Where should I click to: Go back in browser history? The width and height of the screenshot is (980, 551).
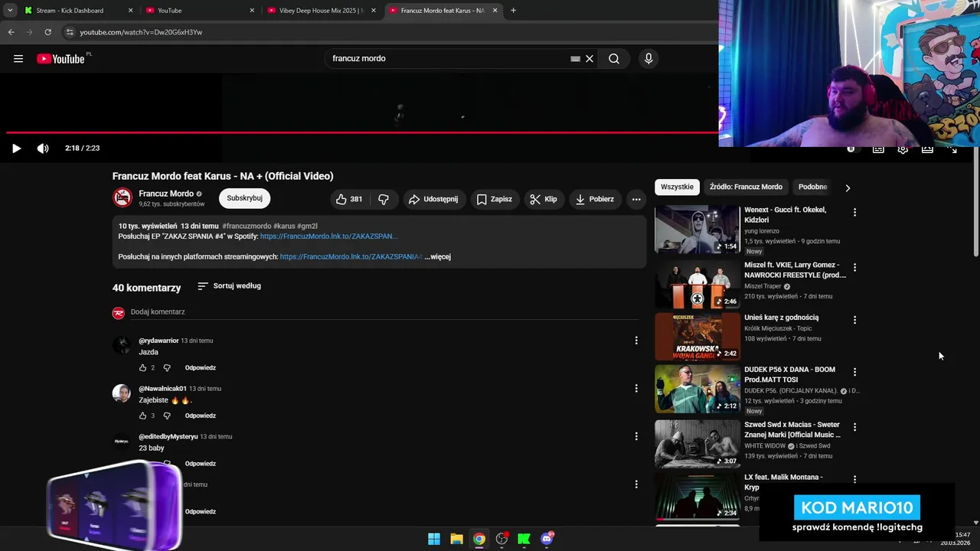(11, 32)
